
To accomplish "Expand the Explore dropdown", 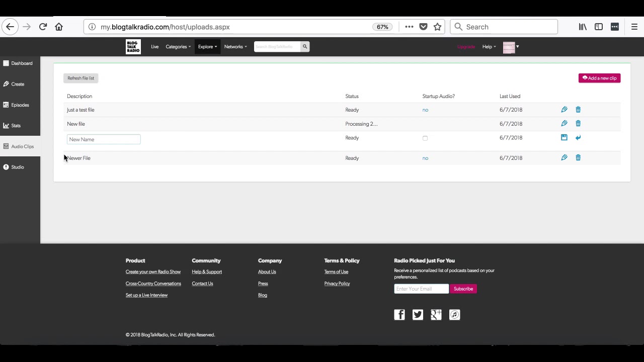I will (207, 47).
